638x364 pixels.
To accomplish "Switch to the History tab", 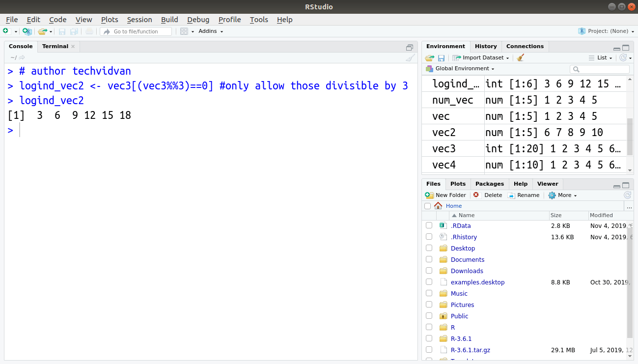I will [485, 46].
